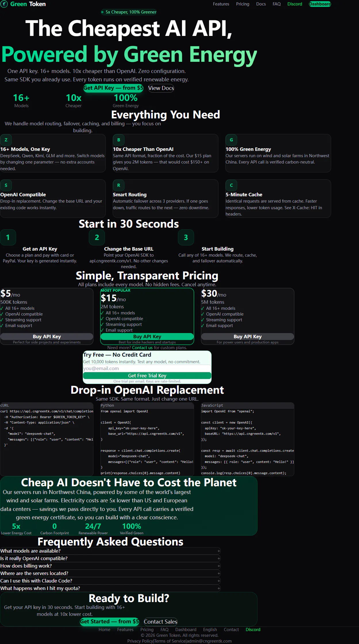Expand 'Is it really OpenAI compatible?' question
The image size is (359, 644).
(x=110, y=558)
